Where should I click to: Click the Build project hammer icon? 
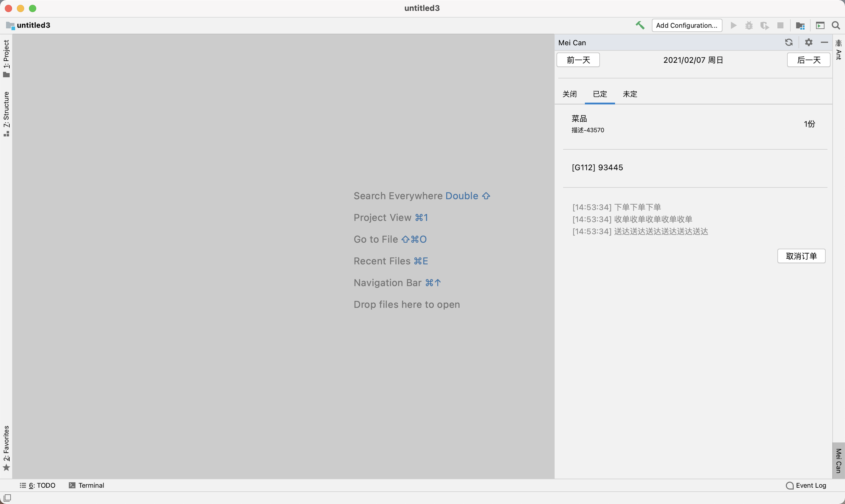tap(640, 25)
